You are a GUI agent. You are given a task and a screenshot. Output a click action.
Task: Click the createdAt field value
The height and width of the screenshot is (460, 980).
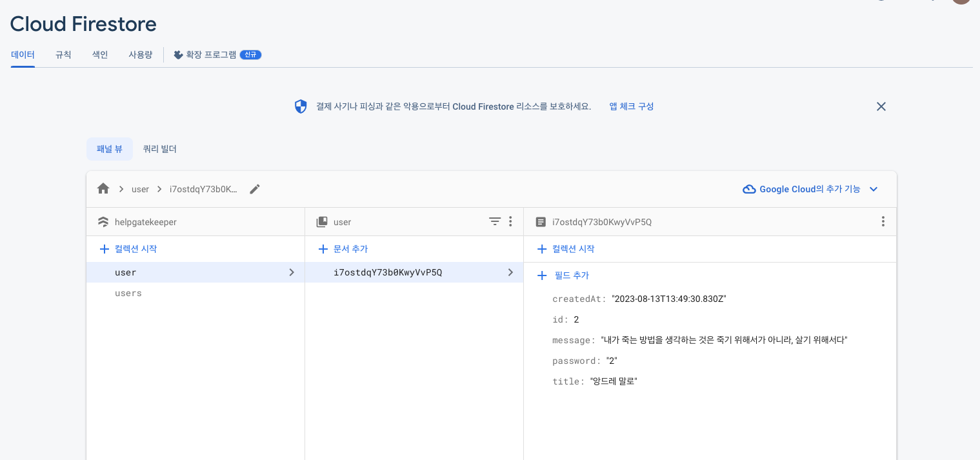669,299
